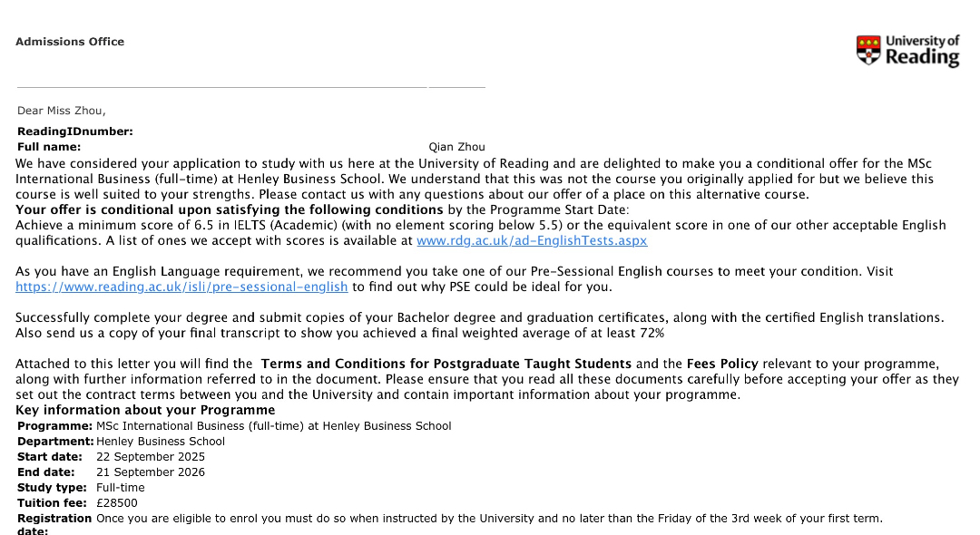Click the Programme label in key information
This screenshot has height=535, width=980.
point(54,425)
